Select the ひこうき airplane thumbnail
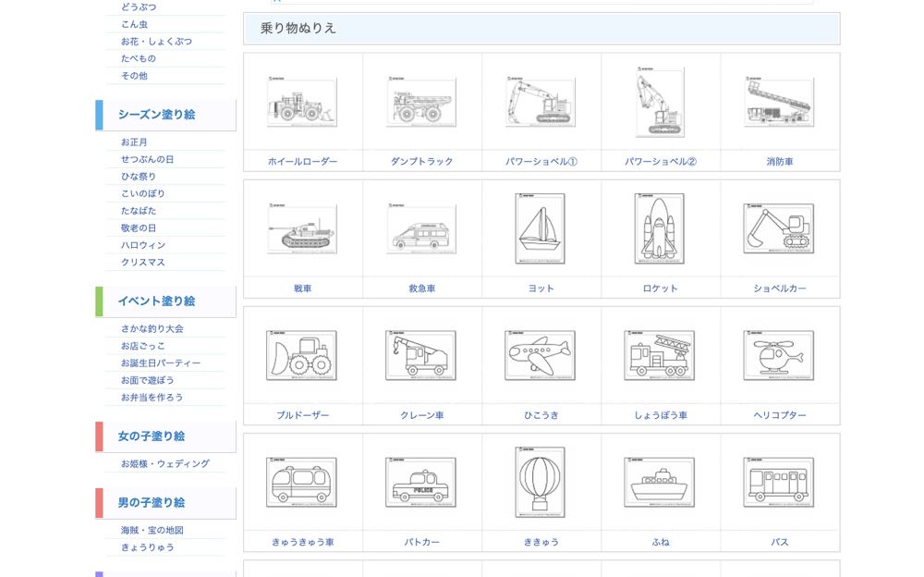 click(541, 355)
